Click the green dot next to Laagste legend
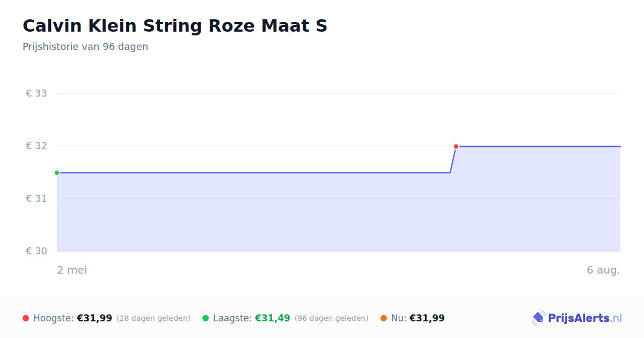Viewport: 644px width, 338px height. 206,318
